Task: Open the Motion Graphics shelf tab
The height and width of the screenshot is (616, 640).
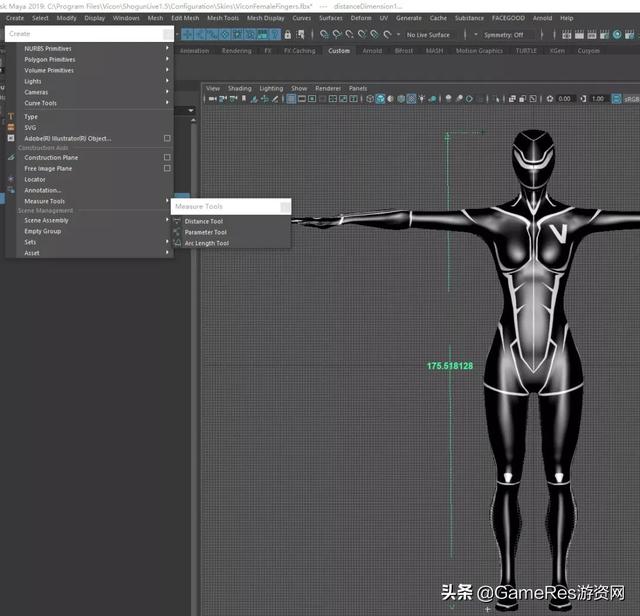Action: pyautogui.click(x=479, y=51)
